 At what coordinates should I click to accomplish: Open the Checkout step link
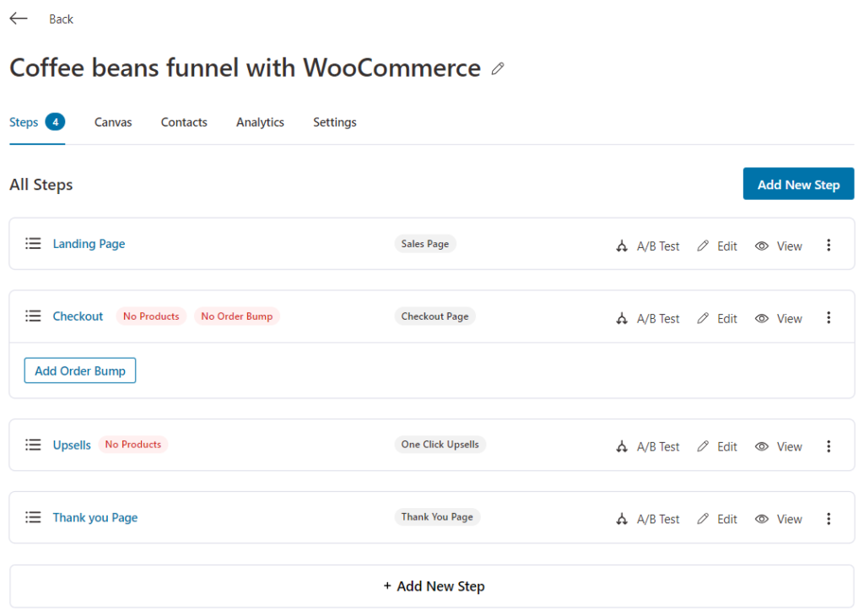click(x=78, y=316)
